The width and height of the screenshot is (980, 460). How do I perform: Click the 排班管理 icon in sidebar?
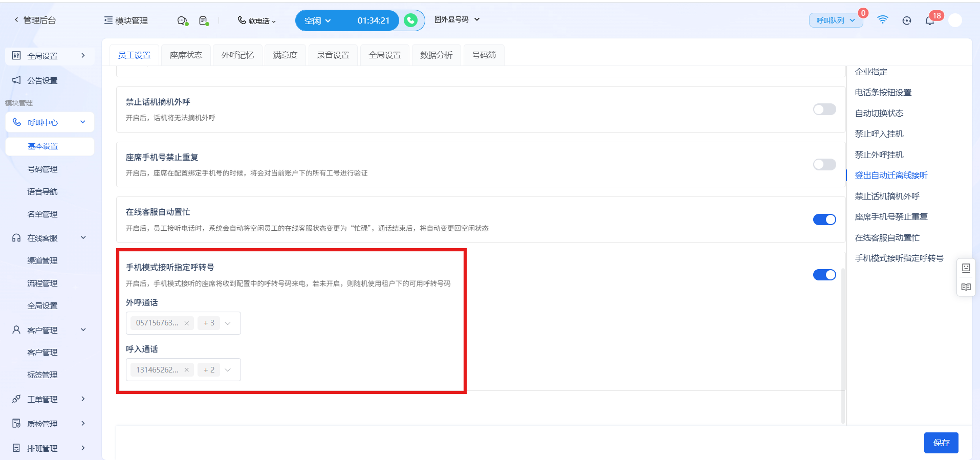click(17, 448)
